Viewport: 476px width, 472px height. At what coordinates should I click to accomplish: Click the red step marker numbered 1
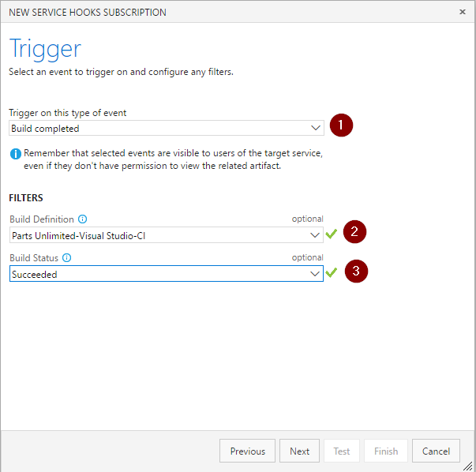tap(341, 125)
